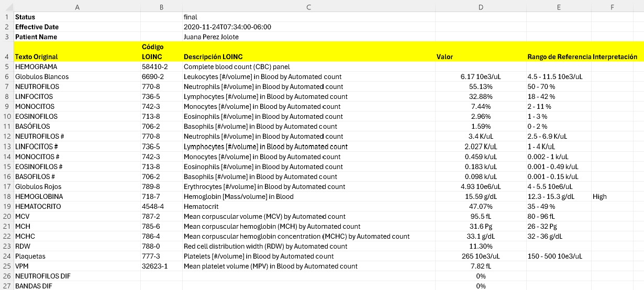Select row 27 header number
The width and height of the screenshot is (644, 290).
pyautogui.click(x=7, y=286)
